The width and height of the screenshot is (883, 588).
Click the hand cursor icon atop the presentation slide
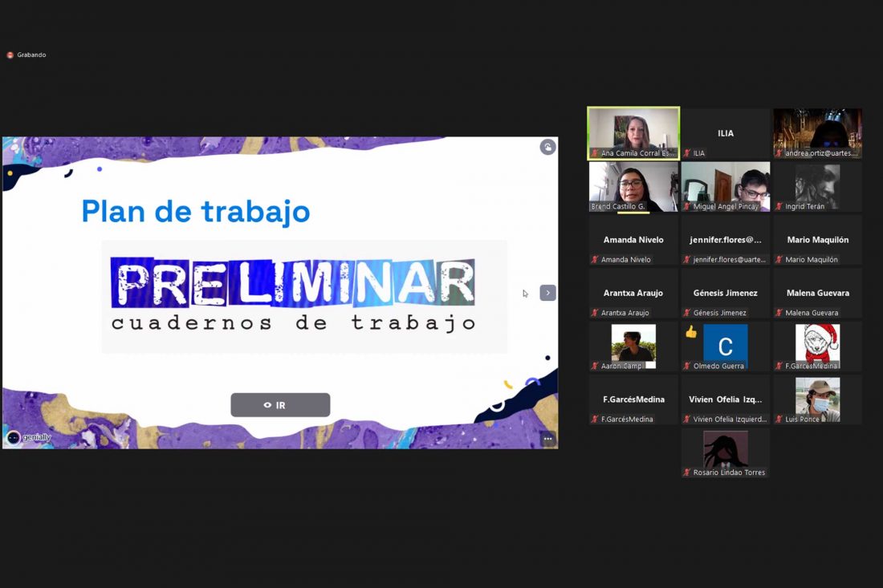[547, 147]
